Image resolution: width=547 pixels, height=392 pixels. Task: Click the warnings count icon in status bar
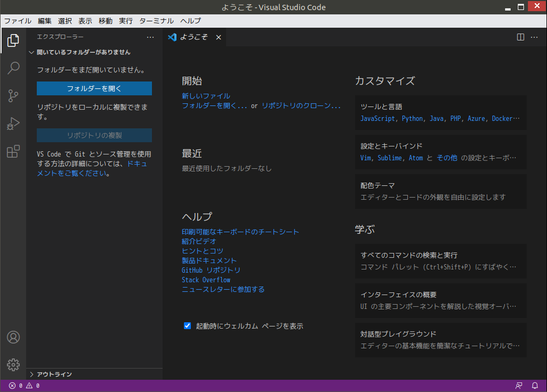(x=29, y=386)
